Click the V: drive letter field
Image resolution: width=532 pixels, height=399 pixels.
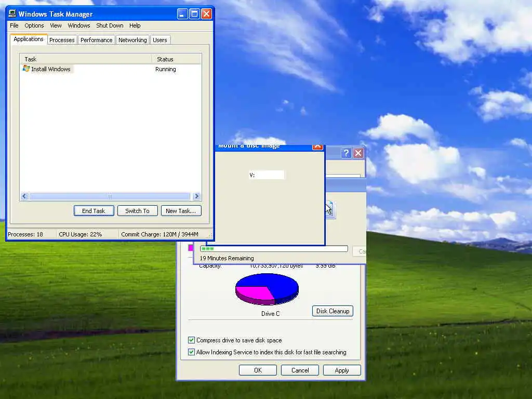267,175
